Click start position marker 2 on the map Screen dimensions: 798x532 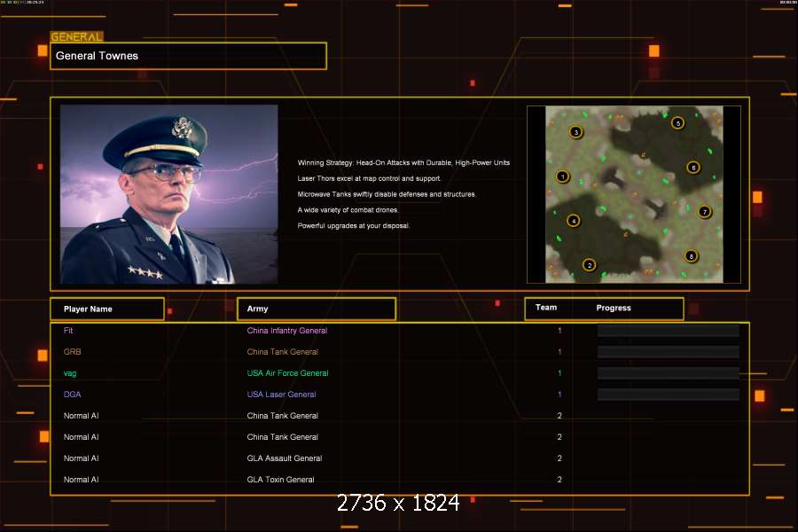click(x=590, y=265)
